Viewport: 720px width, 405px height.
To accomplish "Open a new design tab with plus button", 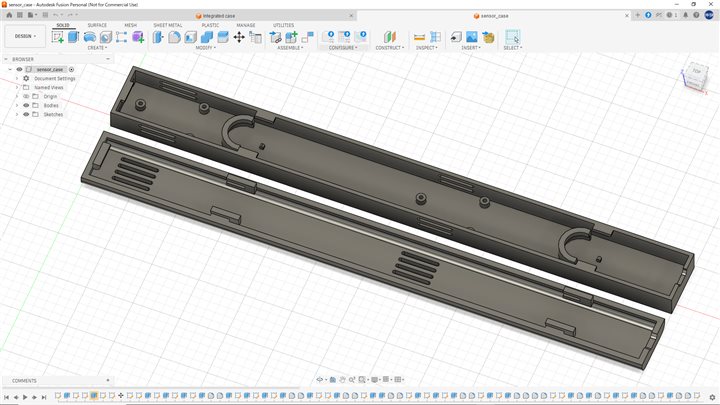I will (x=637, y=15).
